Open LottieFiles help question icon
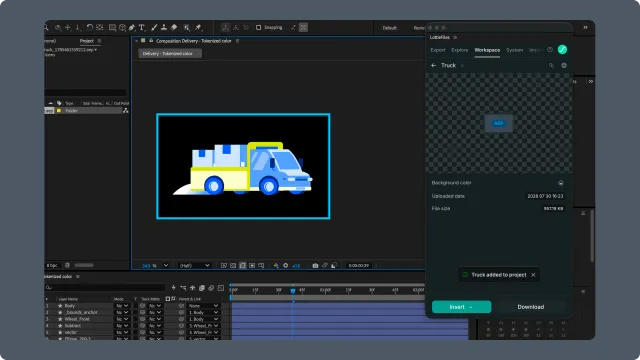 550,50
